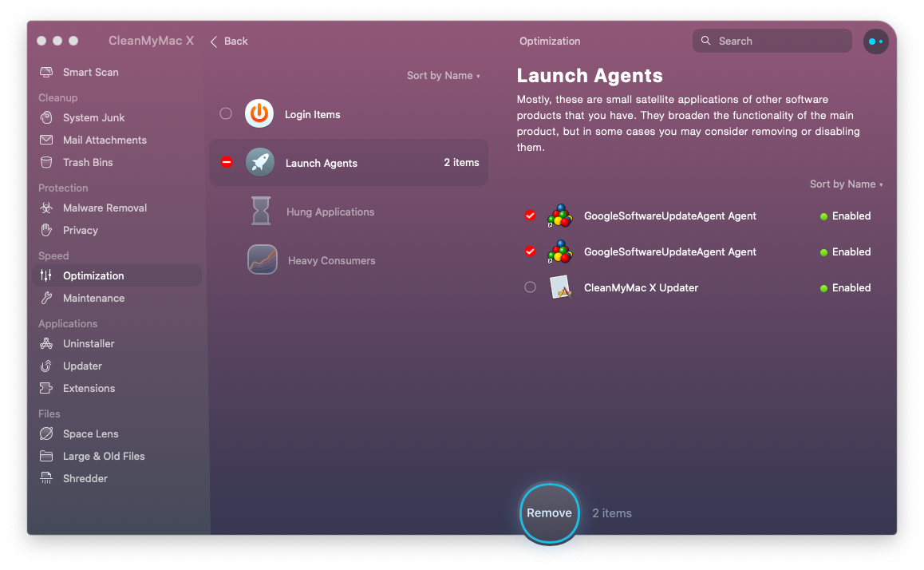Open the assistant dots button top right
The width and height of the screenshot is (924, 570).
pyautogui.click(x=875, y=42)
